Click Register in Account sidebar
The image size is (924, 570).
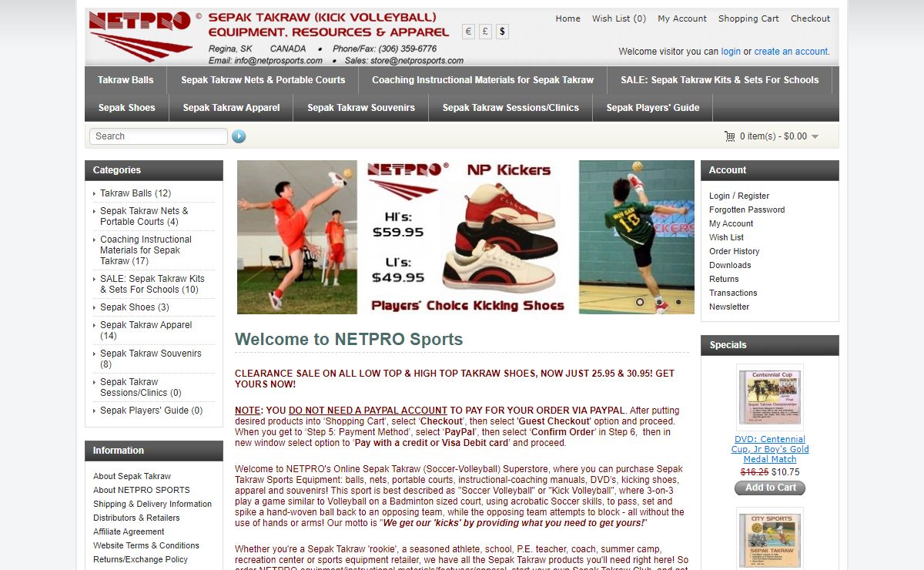[754, 196]
